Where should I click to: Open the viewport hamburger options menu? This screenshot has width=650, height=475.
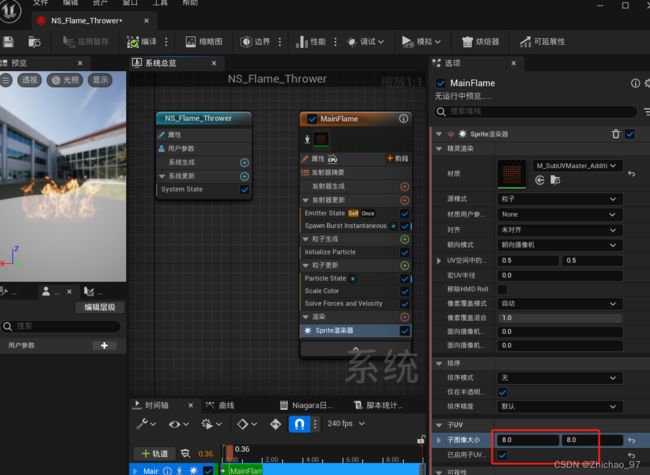[6, 80]
